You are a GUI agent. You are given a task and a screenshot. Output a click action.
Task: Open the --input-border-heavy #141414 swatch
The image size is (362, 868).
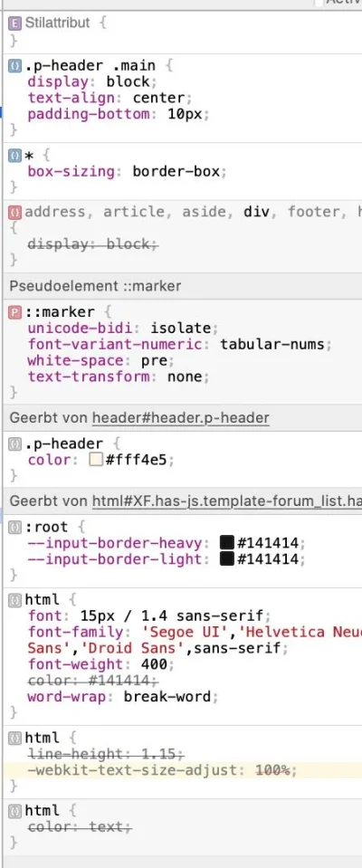point(226,543)
